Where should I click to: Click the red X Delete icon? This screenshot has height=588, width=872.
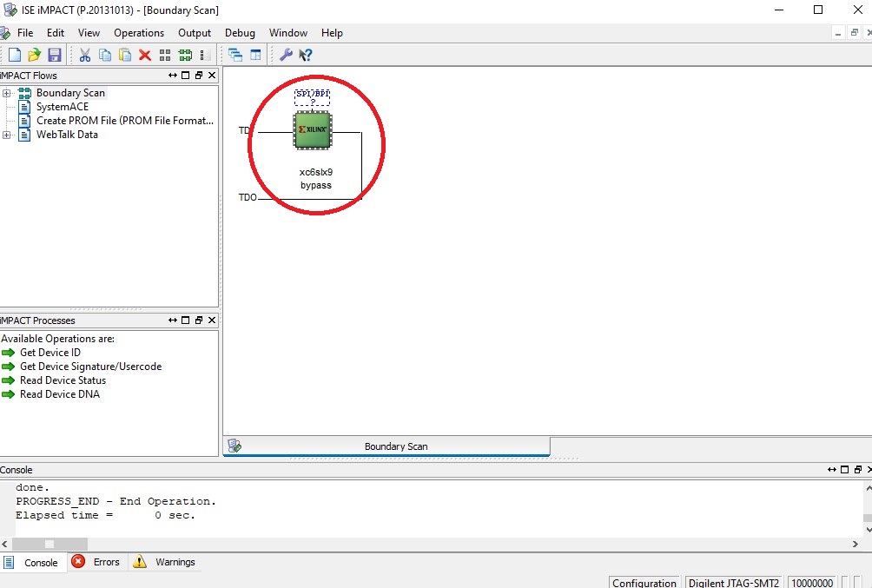(x=145, y=55)
